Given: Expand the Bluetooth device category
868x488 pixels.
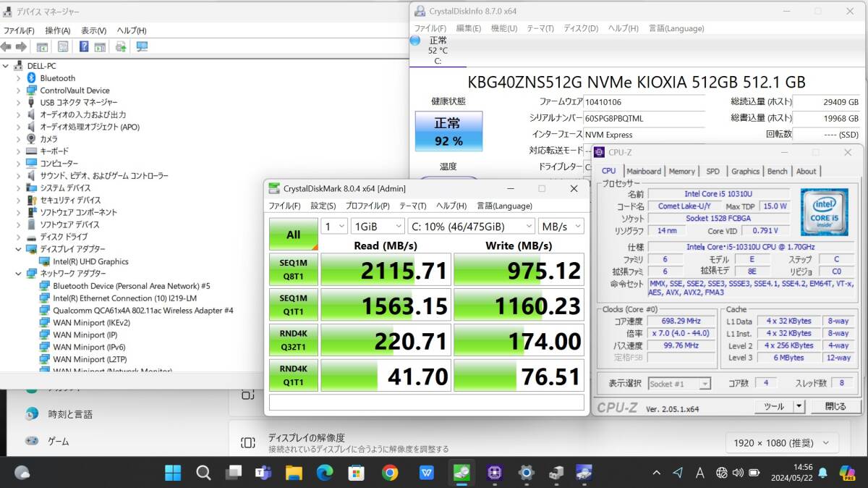Looking at the screenshot, I should tap(19, 78).
